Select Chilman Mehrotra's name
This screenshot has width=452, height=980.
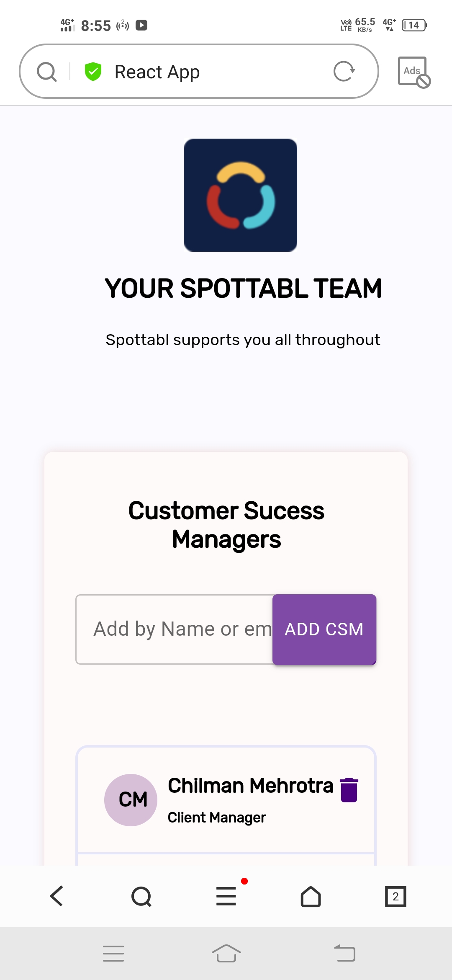pyautogui.click(x=250, y=786)
